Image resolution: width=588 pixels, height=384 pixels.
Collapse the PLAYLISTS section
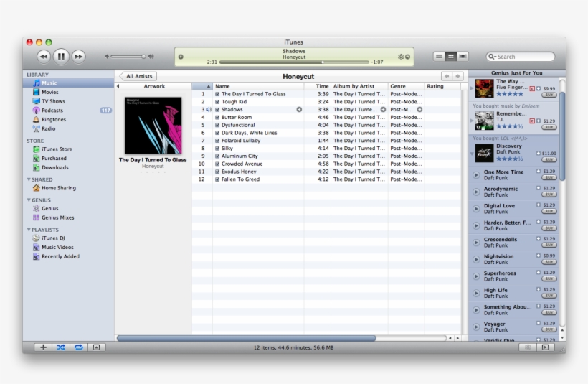(x=29, y=230)
